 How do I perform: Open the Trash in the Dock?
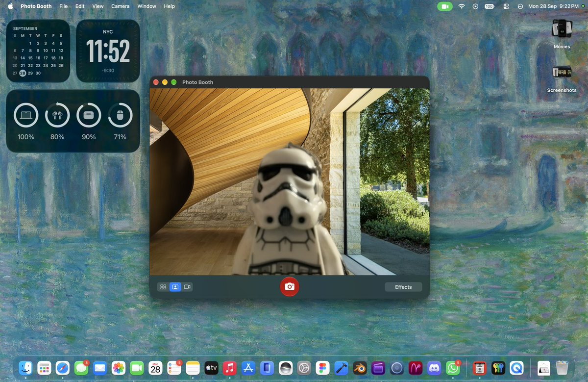pyautogui.click(x=562, y=368)
